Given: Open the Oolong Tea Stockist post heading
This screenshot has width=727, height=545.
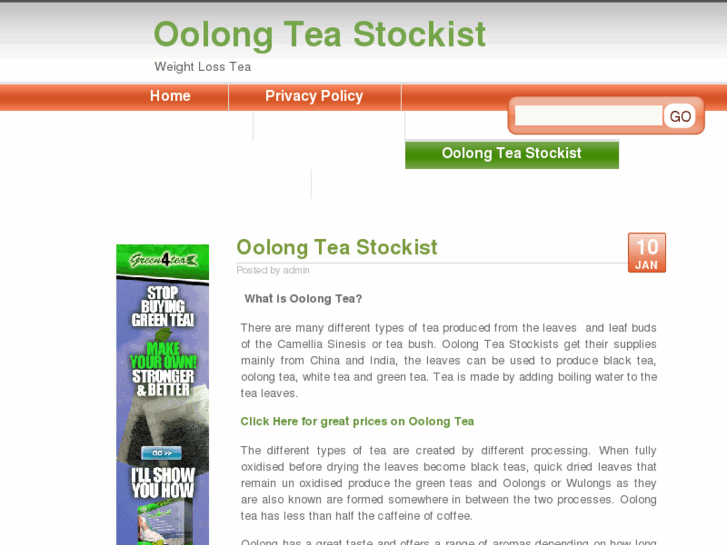Looking at the screenshot, I should (337, 247).
